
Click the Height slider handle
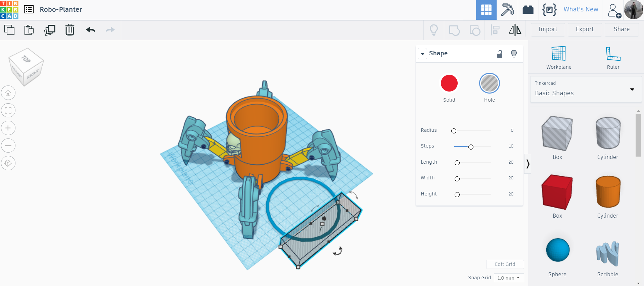coord(457,194)
